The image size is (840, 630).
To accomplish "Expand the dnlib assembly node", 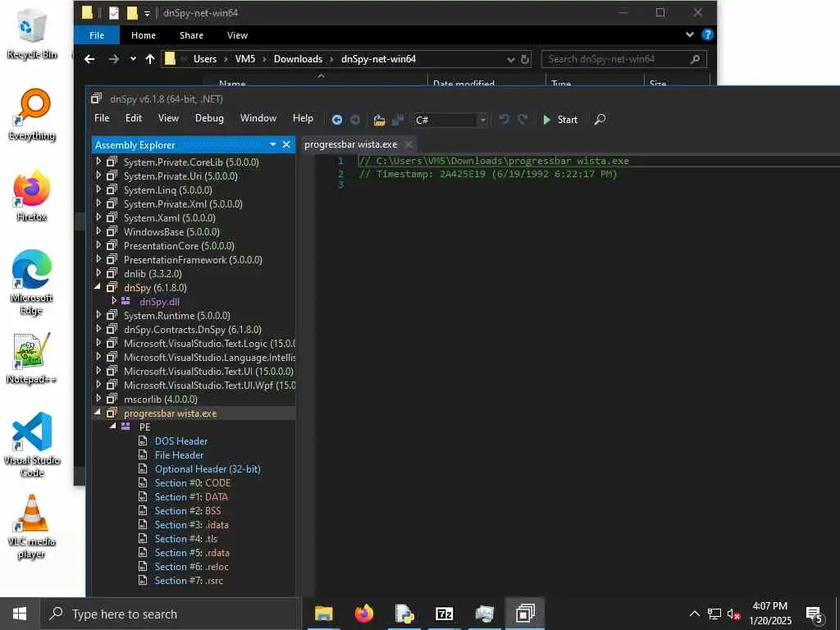I will pos(98,272).
